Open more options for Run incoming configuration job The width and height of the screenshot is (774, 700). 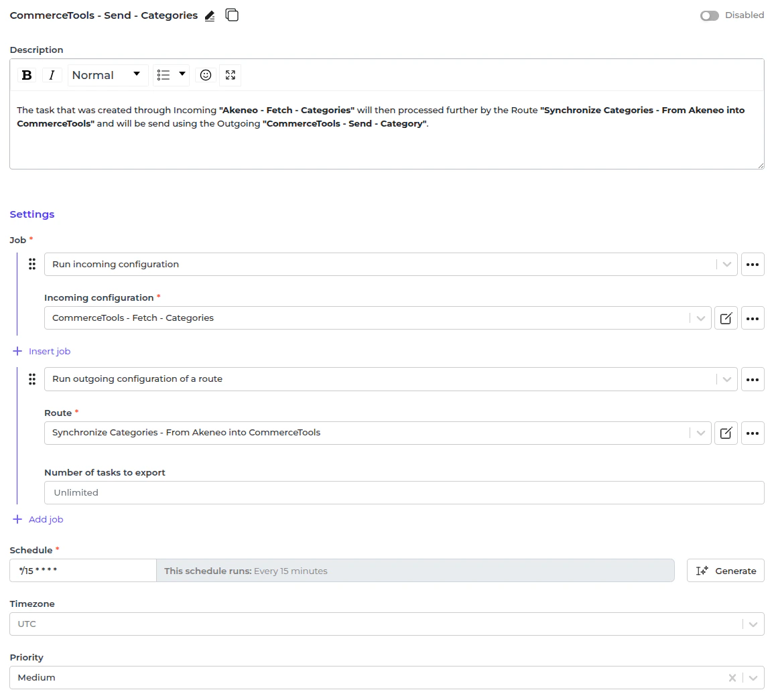(753, 265)
